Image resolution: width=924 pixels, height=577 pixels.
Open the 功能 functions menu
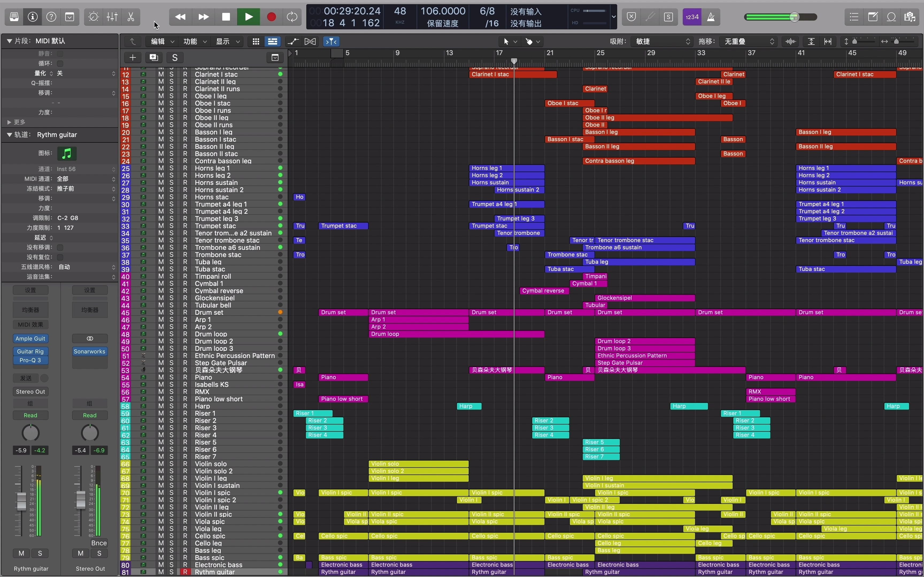point(194,41)
